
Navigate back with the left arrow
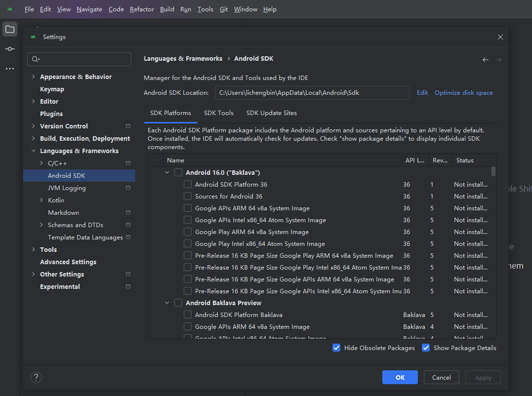(486, 60)
